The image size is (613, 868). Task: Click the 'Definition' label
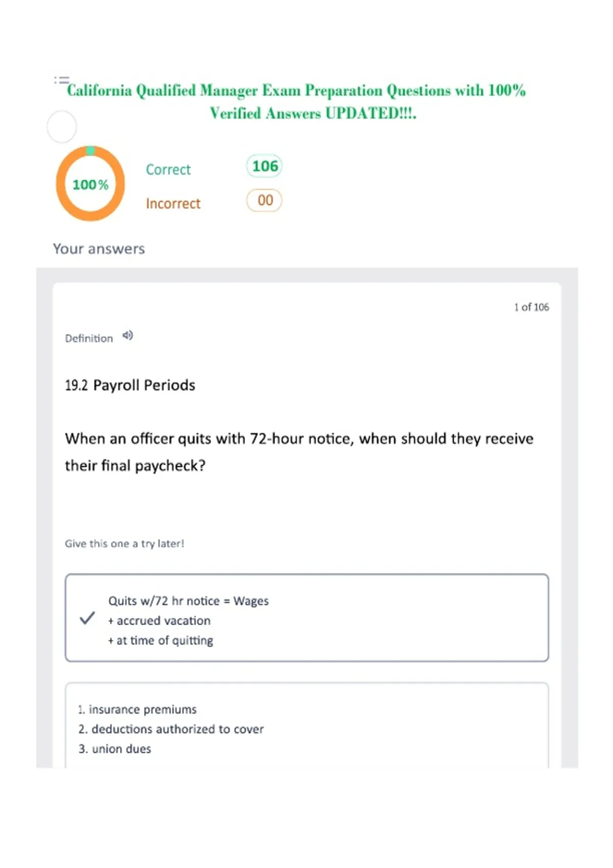click(x=89, y=338)
